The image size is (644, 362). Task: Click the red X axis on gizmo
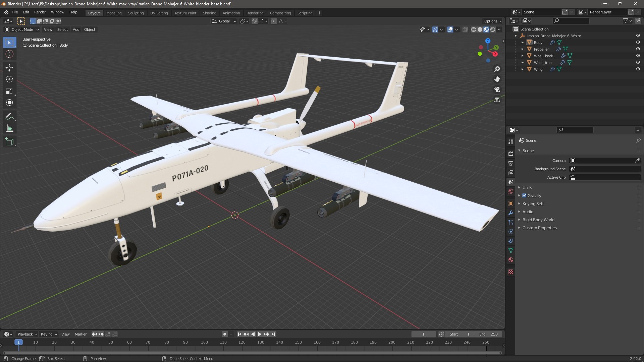[495, 54]
